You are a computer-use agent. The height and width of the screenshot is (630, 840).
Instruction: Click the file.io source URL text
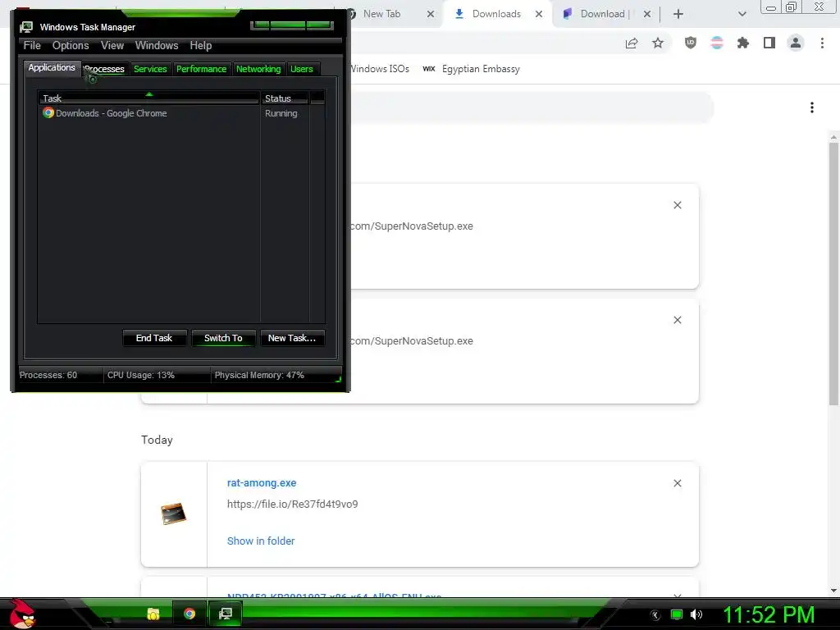(293, 504)
